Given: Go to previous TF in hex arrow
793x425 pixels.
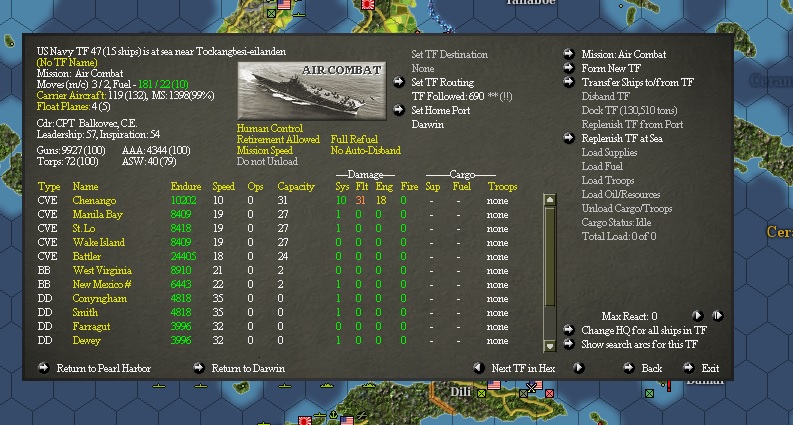Looking at the screenshot, I should tap(479, 368).
